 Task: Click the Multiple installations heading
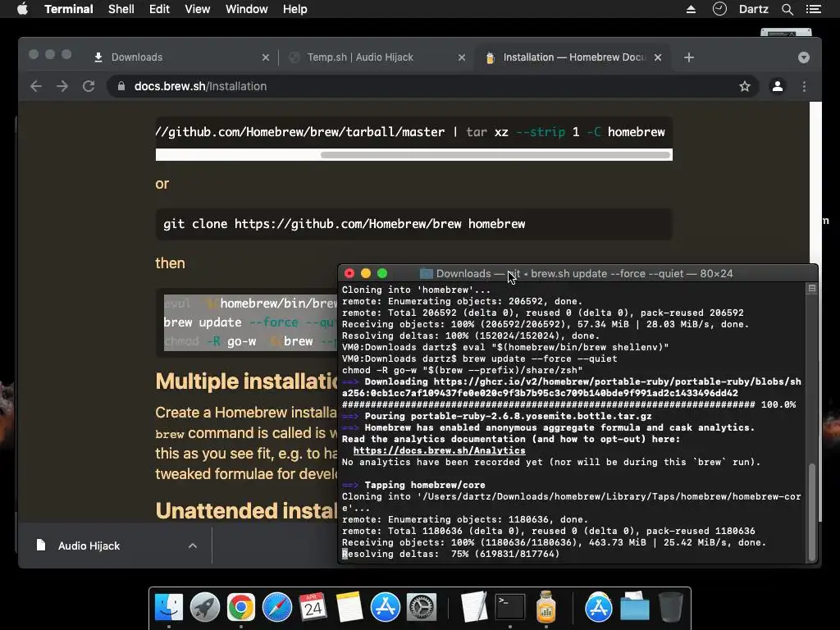pyautogui.click(x=247, y=381)
